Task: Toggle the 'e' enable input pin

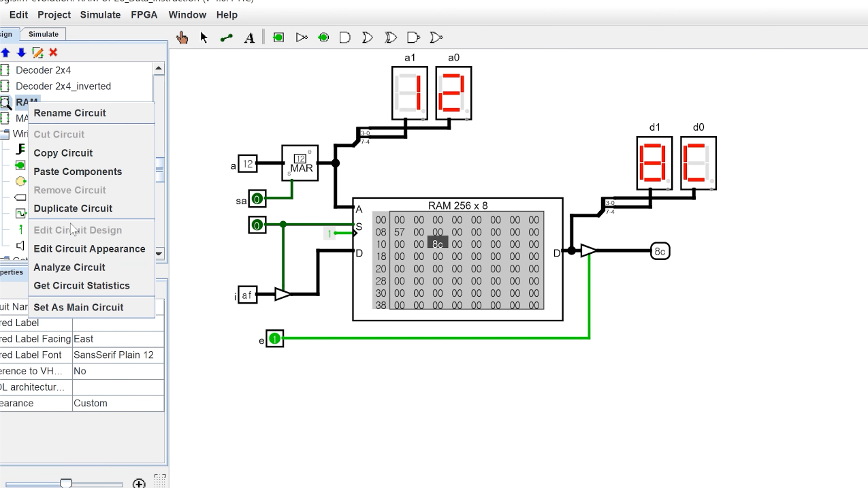Action: [274, 338]
